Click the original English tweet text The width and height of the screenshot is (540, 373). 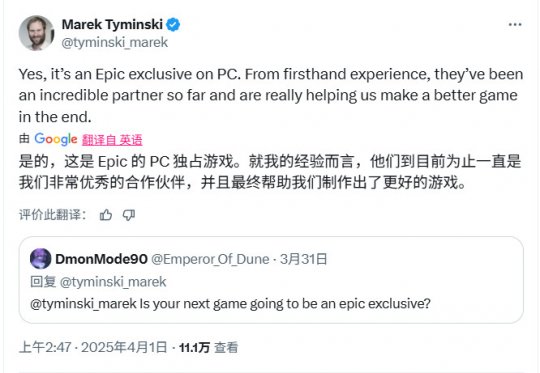(x=271, y=95)
